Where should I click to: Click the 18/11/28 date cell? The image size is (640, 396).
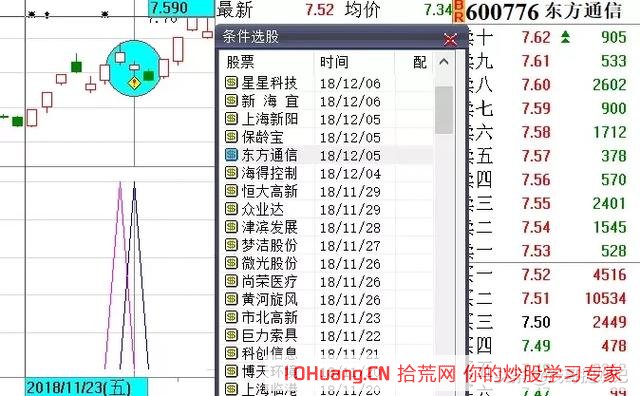point(350,228)
